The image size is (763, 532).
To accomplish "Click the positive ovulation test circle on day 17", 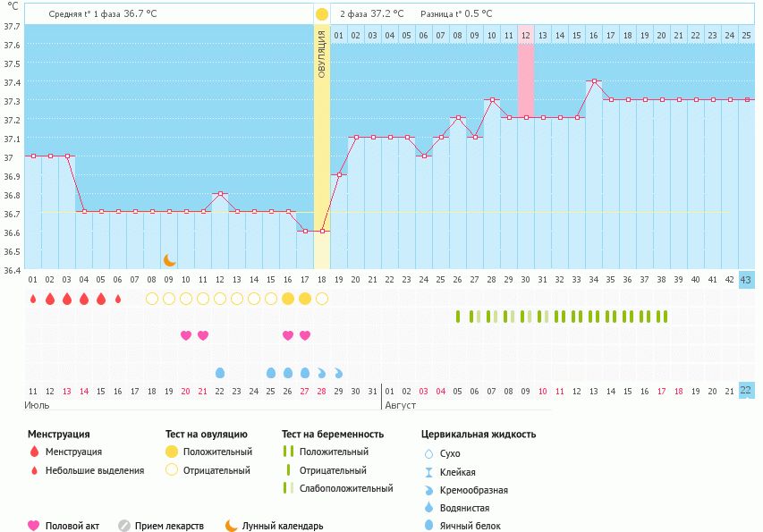I will (x=305, y=299).
